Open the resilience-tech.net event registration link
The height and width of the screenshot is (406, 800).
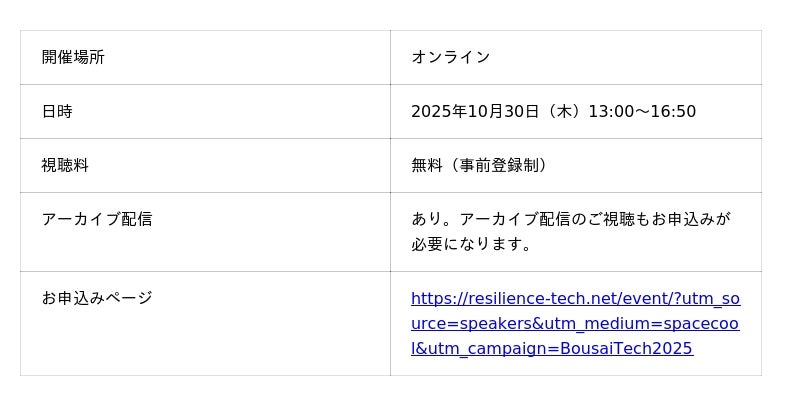tap(575, 298)
